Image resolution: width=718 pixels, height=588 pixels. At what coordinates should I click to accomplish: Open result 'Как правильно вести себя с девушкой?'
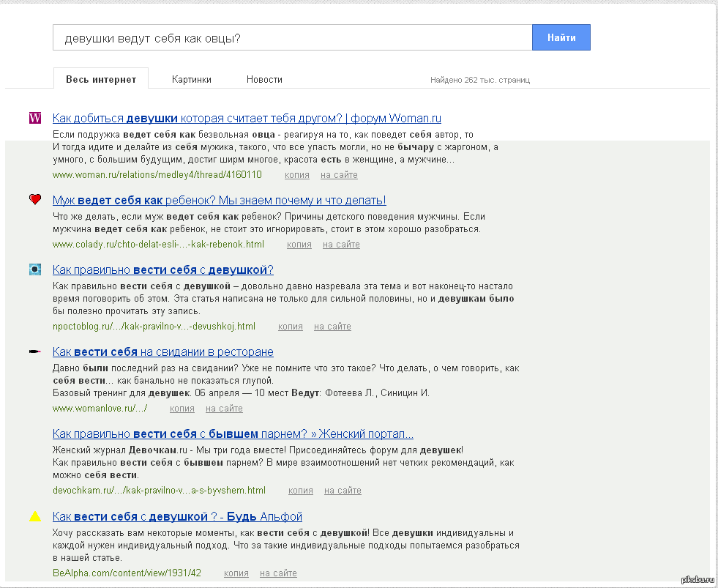pos(163,270)
